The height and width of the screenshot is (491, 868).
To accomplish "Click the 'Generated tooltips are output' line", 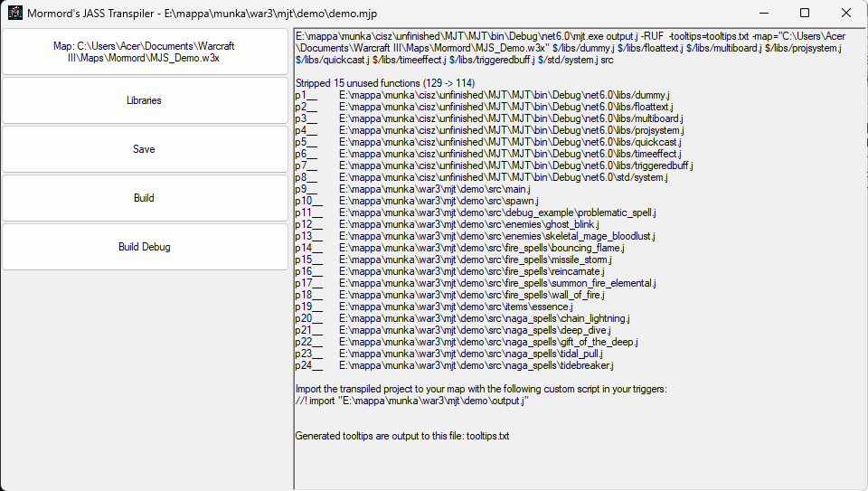I will coord(401,436).
